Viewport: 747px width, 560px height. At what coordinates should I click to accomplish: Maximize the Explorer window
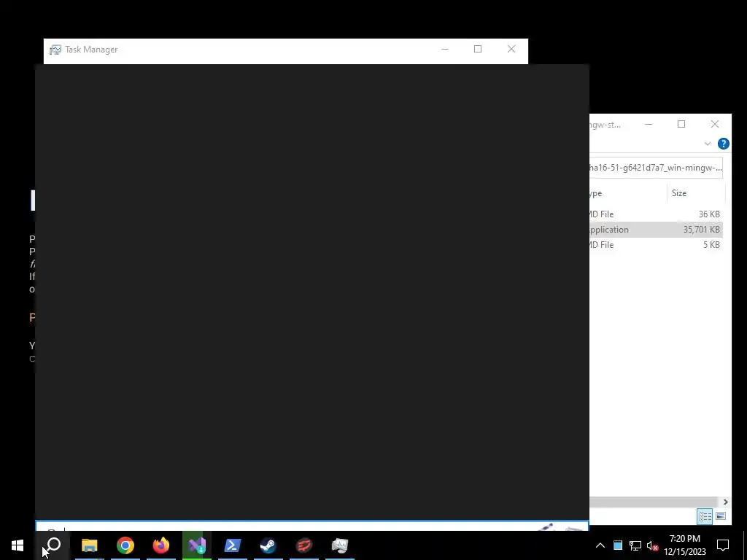pos(681,124)
